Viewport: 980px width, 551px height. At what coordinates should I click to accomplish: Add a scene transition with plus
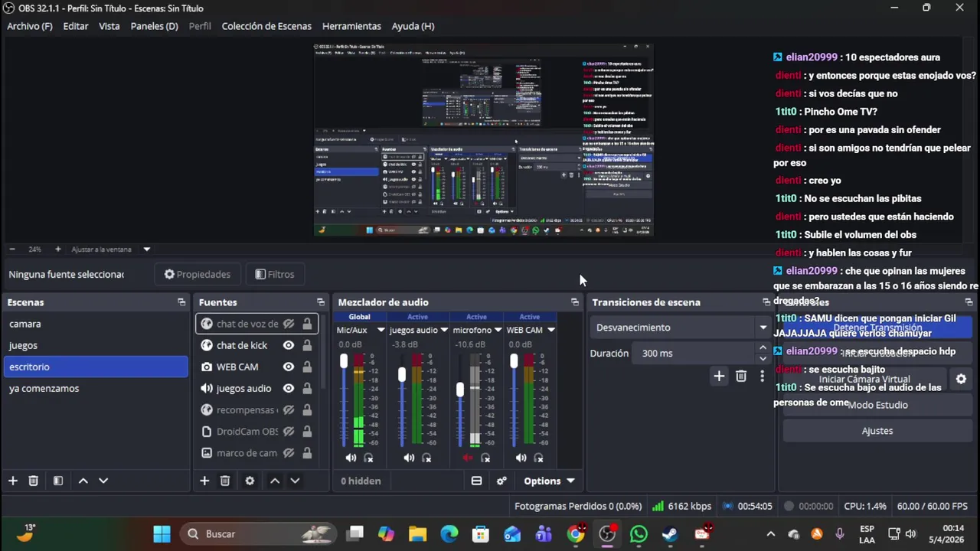(719, 376)
